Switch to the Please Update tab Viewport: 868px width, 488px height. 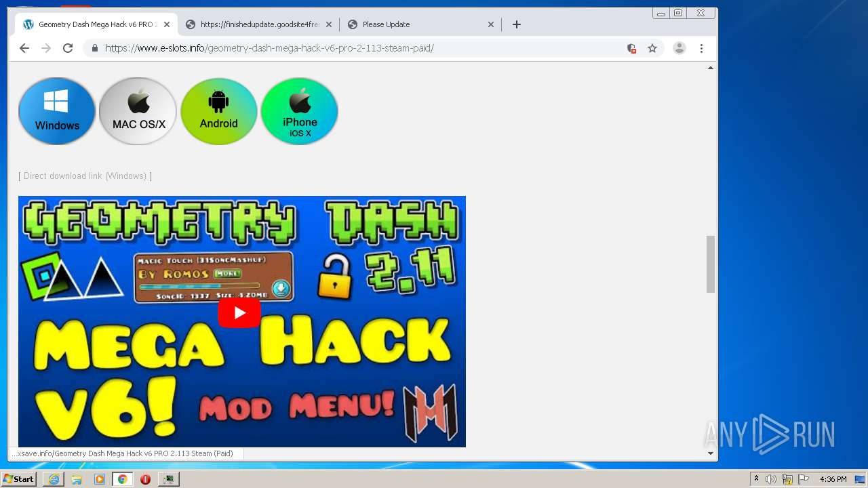click(420, 24)
